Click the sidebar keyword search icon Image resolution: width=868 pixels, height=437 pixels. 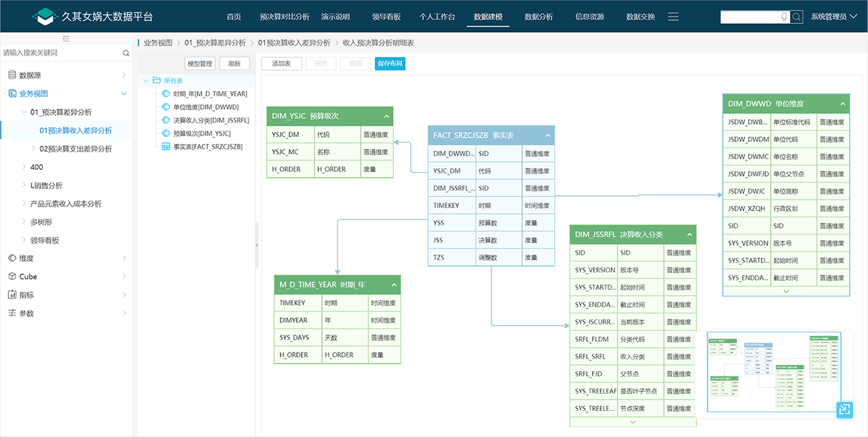tap(126, 53)
